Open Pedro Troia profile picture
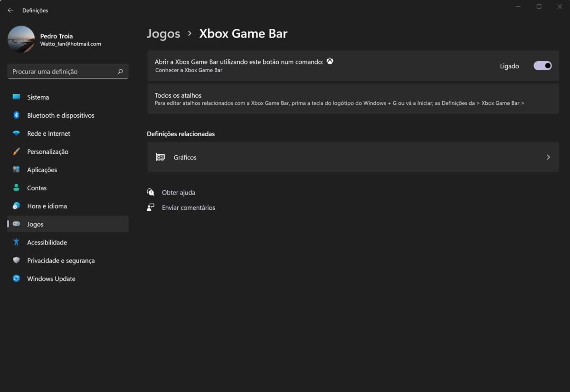This screenshot has width=570, height=392. pyautogui.click(x=21, y=39)
